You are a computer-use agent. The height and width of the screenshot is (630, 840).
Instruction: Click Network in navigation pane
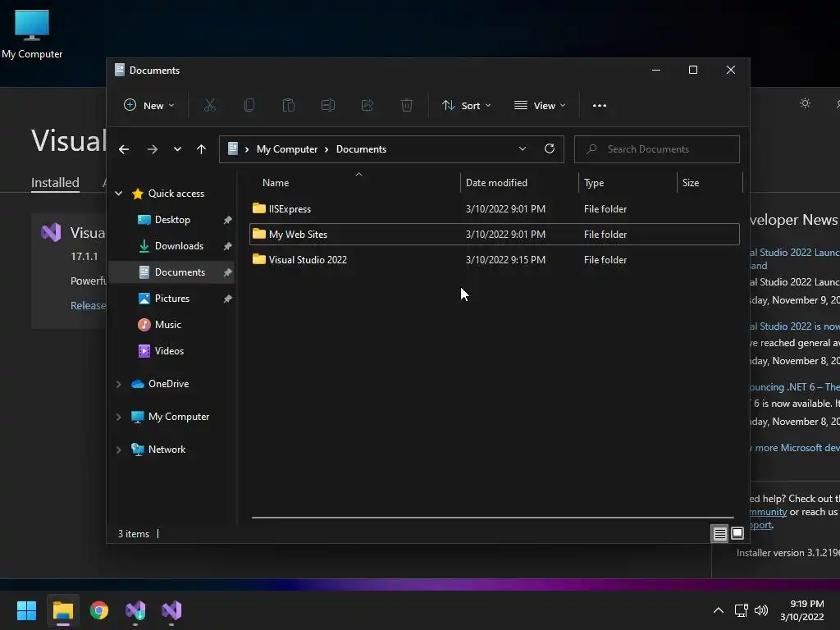[x=167, y=450]
